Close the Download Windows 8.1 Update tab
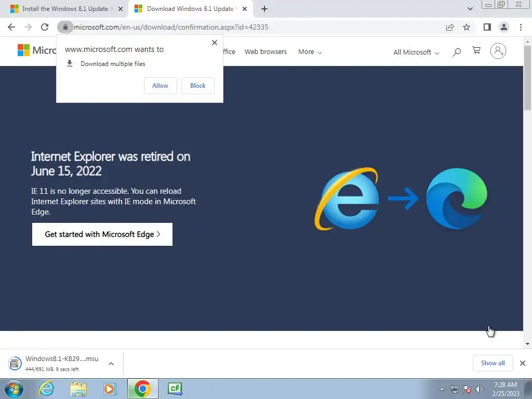This screenshot has height=399, width=532. click(x=244, y=9)
